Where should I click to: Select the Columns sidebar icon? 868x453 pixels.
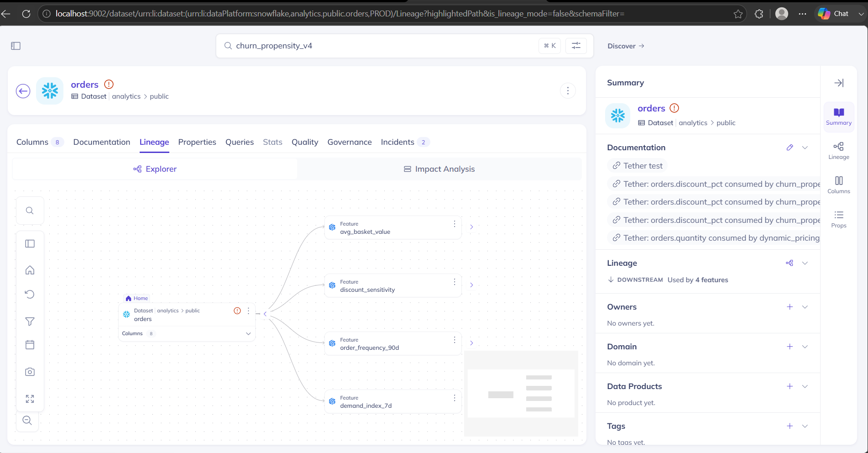839,185
